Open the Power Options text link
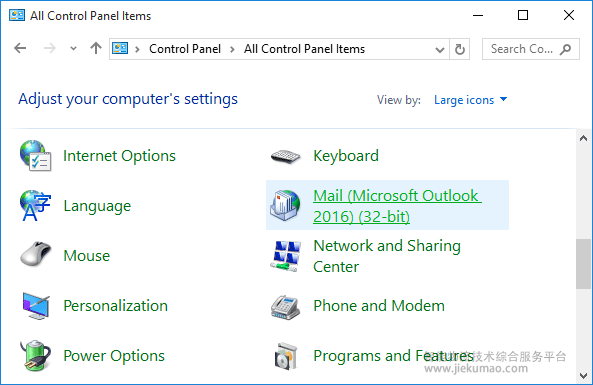This screenshot has width=593, height=385. (x=114, y=356)
